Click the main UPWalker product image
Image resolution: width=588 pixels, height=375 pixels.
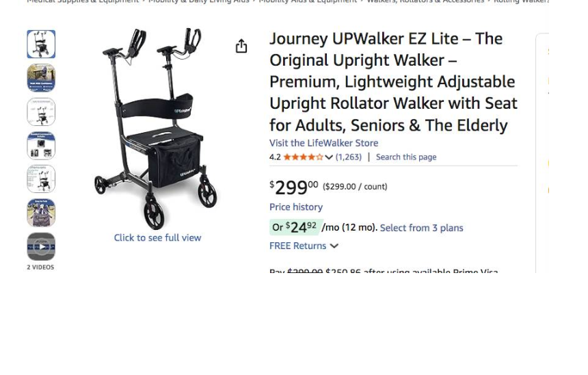click(157, 130)
